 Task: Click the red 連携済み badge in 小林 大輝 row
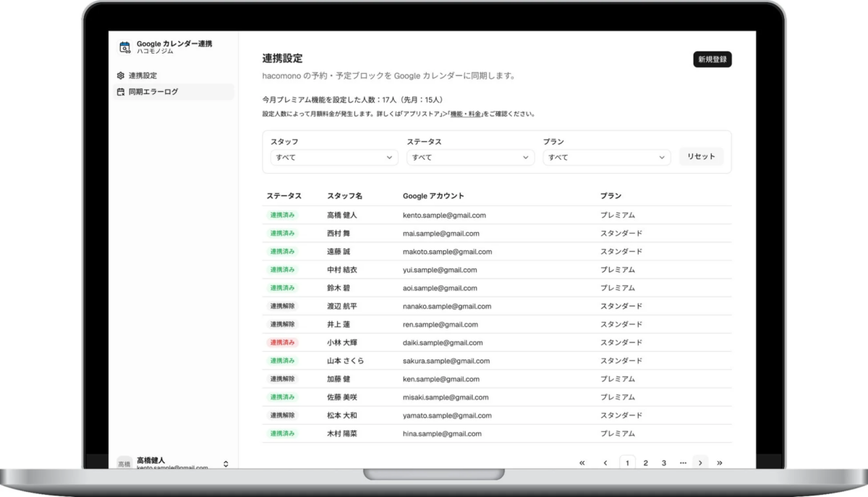(282, 342)
